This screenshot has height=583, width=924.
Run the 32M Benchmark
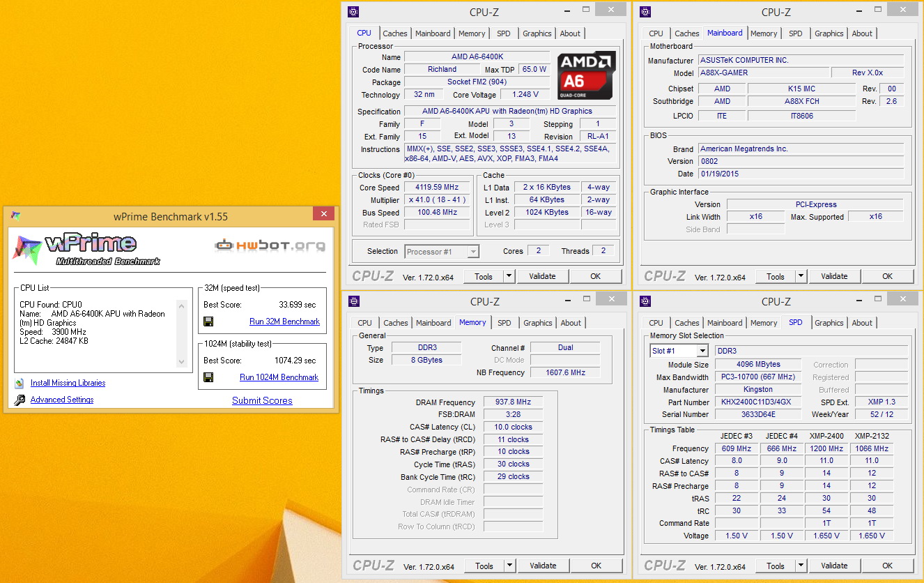pos(284,321)
